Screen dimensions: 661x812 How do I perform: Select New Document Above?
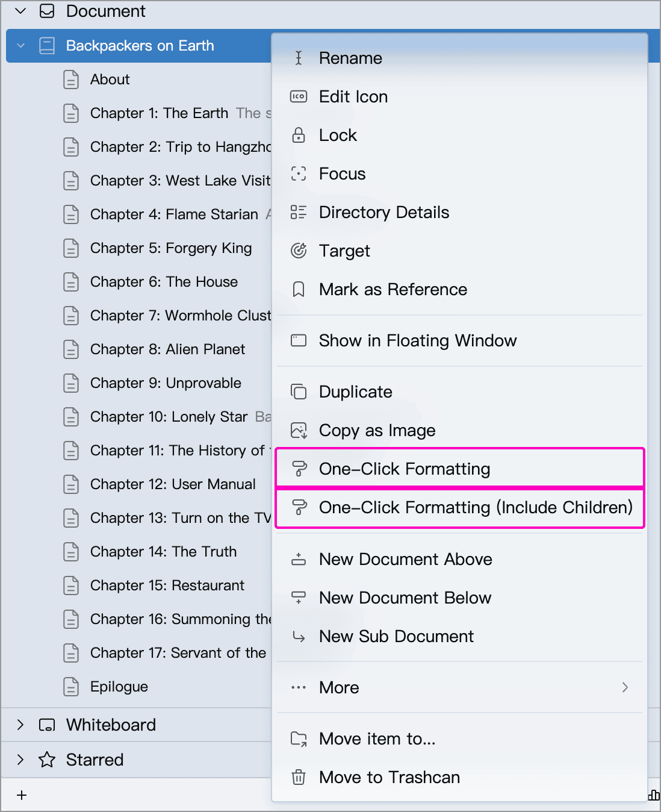coord(460,559)
